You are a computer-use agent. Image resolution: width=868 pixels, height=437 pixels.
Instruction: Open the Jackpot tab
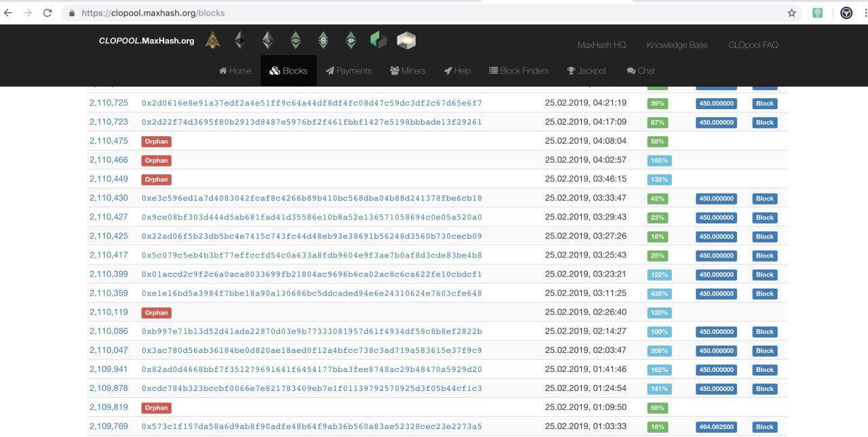(587, 71)
